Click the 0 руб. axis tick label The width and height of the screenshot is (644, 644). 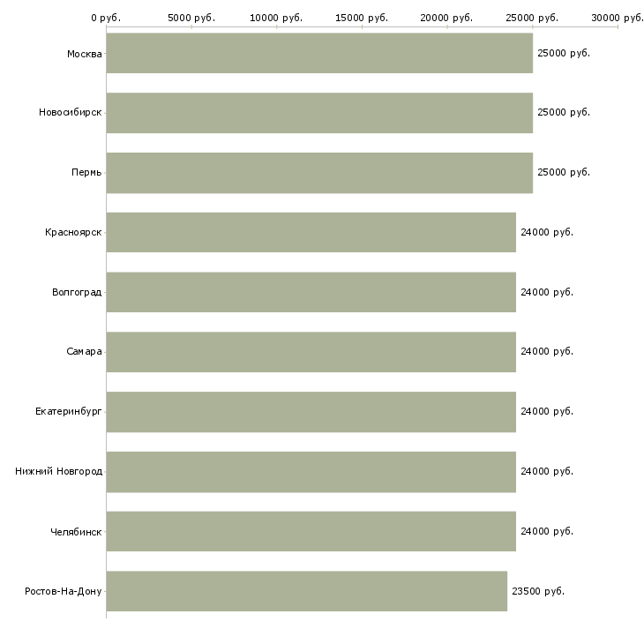pos(106,18)
